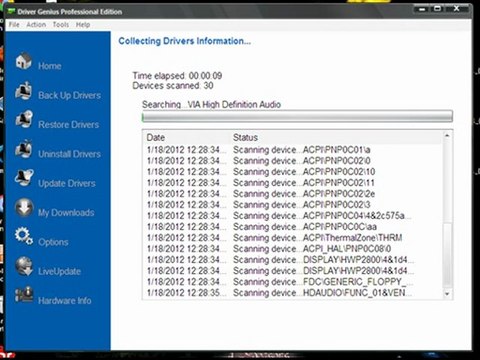Select Back Up Drivers label

pyautogui.click(x=70, y=95)
